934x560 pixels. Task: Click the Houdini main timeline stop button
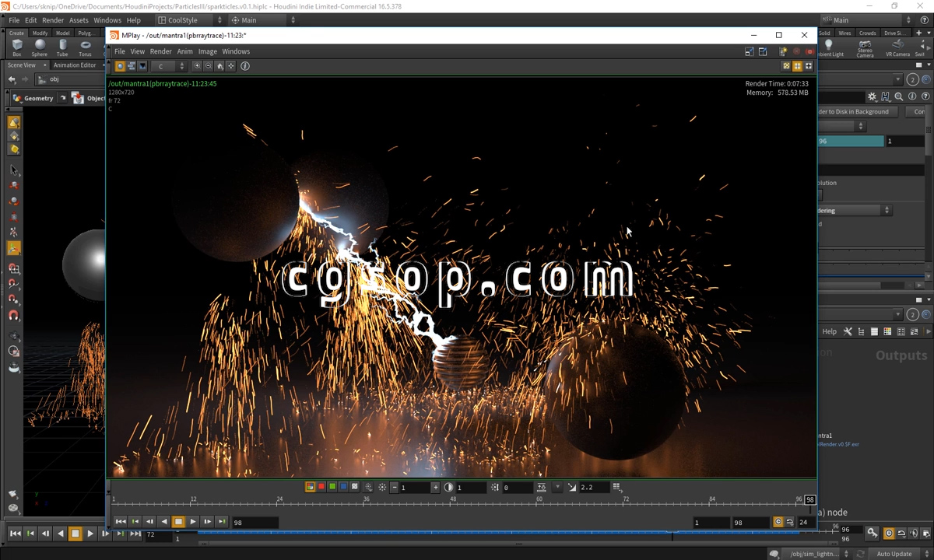(75, 534)
